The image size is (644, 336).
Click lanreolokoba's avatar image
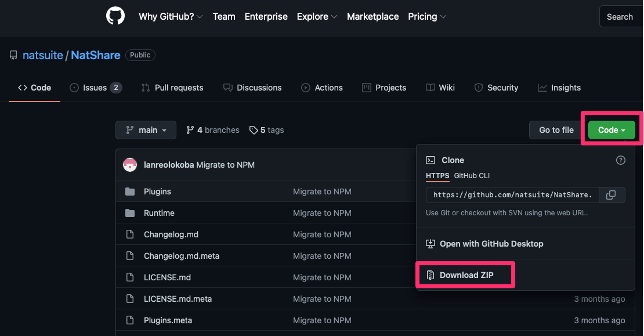[130, 165]
